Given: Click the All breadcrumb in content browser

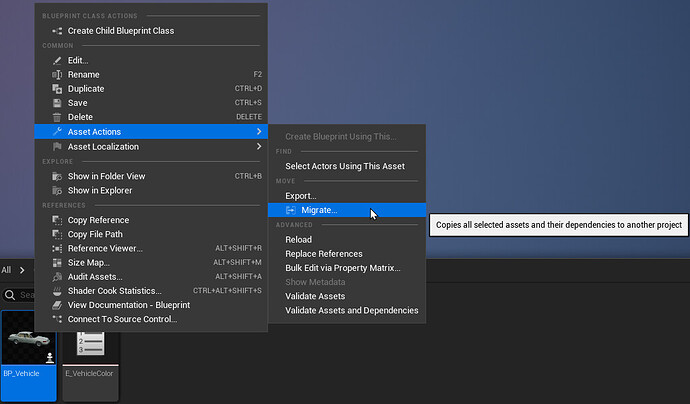Looking at the screenshot, I should (x=7, y=270).
